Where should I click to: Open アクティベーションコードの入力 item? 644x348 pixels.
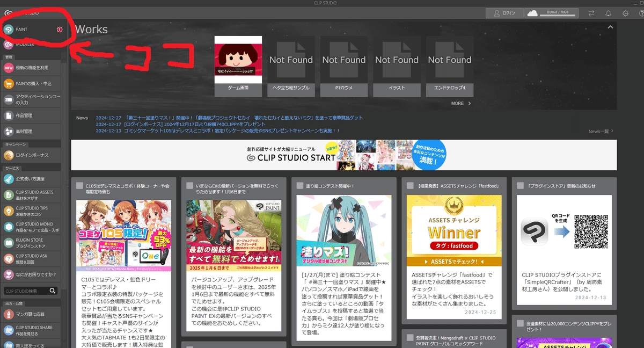[x=32, y=99]
